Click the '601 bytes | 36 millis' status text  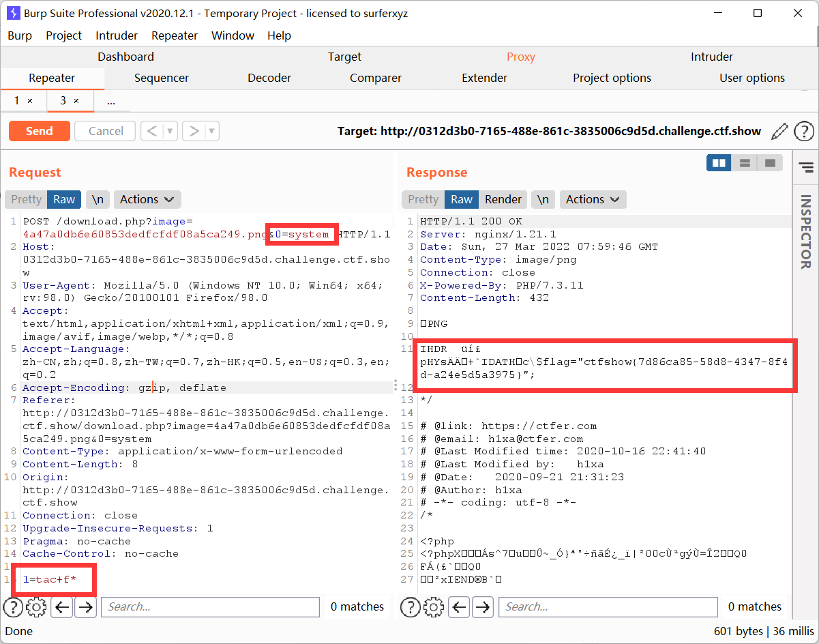tap(764, 631)
